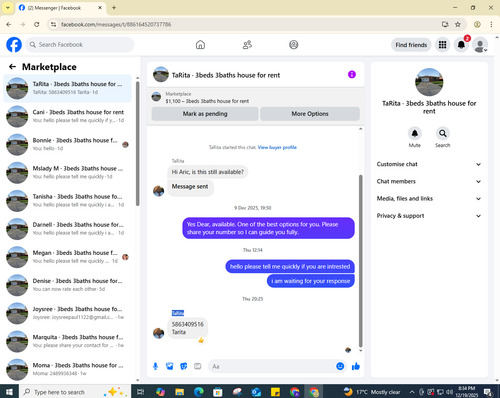Open Task View on the taskbar
Image resolution: width=500 pixels, height=398 pixels.
pyautogui.click(x=141, y=392)
